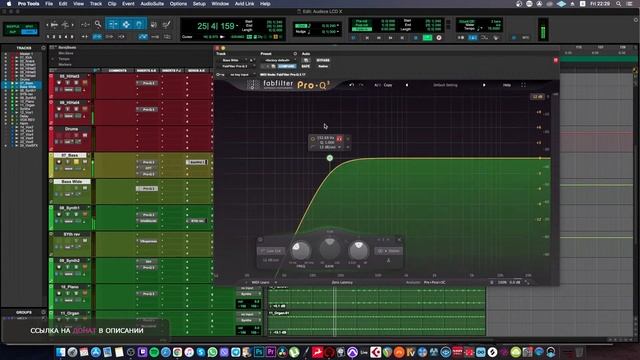Select the Trim tool in Pro Tools
This screenshot has height=360, width=640.
(x=113, y=24)
